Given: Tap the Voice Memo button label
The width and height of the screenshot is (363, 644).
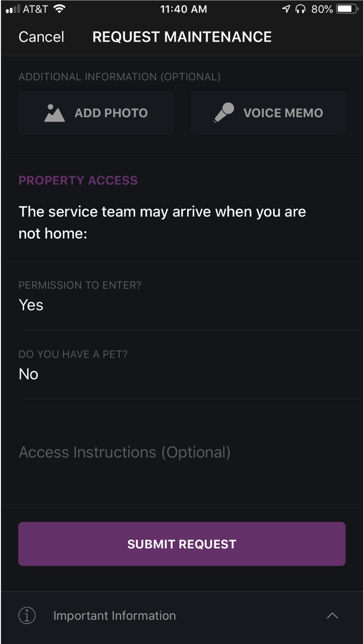Looking at the screenshot, I should click(x=283, y=113).
